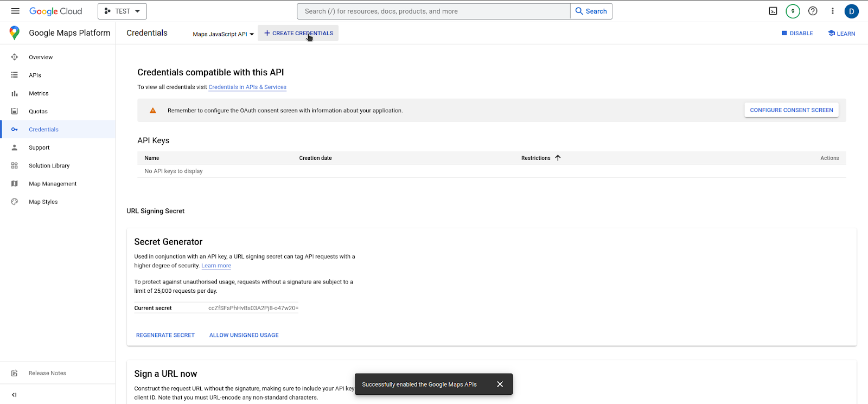Image resolution: width=868 pixels, height=404 pixels.
Task: Open Map Management in sidebar
Action: coord(53,184)
